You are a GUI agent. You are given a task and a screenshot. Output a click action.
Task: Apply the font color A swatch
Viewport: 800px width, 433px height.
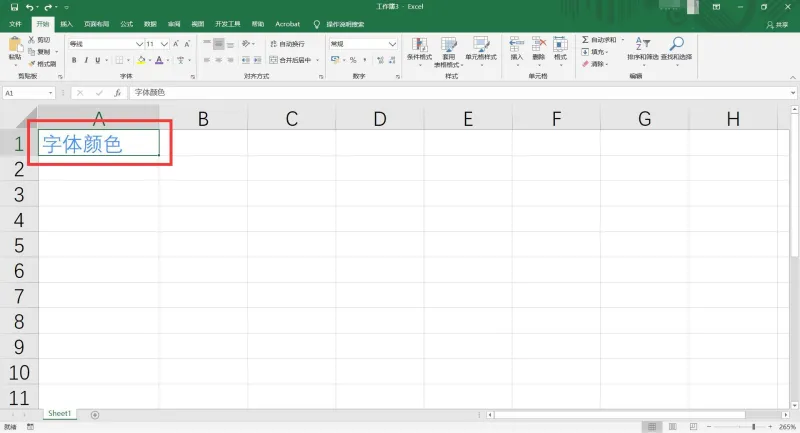159,60
